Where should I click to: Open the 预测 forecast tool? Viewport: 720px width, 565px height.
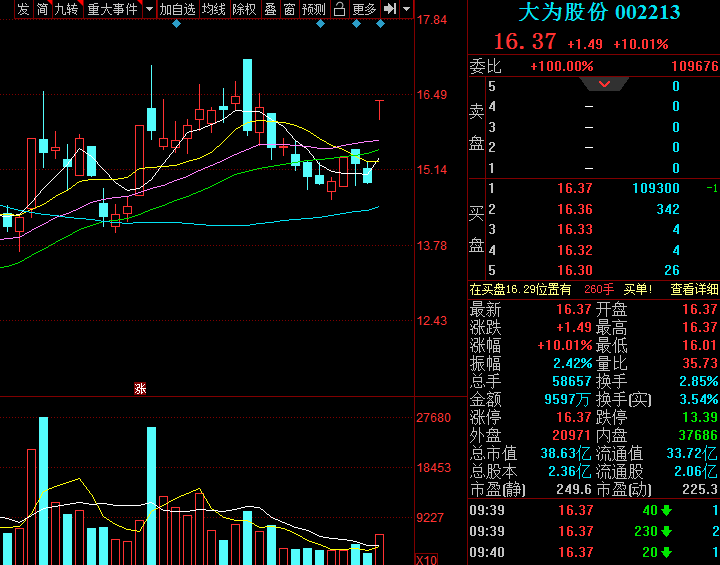[x=314, y=9]
